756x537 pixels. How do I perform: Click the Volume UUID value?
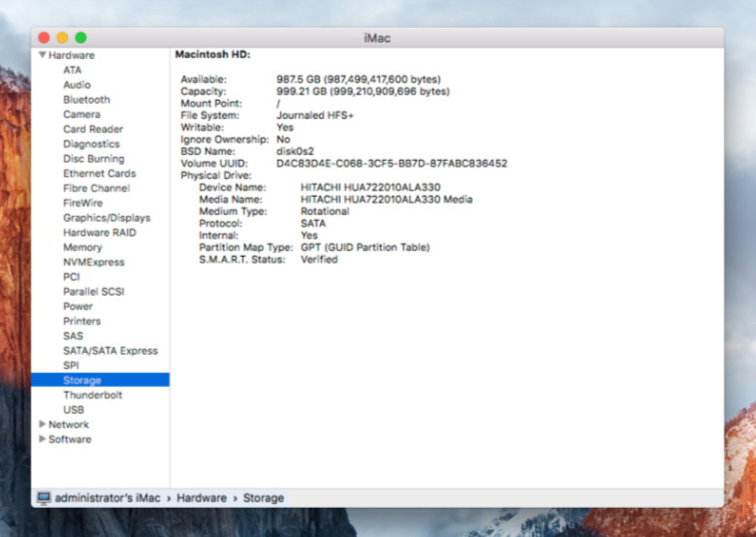coord(392,164)
